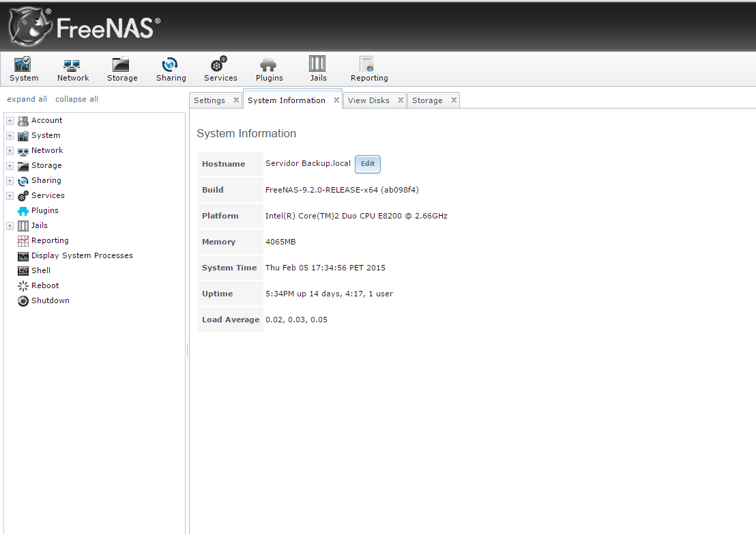The image size is (756, 534).
Task: Open Reporting label in the sidebar tree
Action: (x=50, y=240)
